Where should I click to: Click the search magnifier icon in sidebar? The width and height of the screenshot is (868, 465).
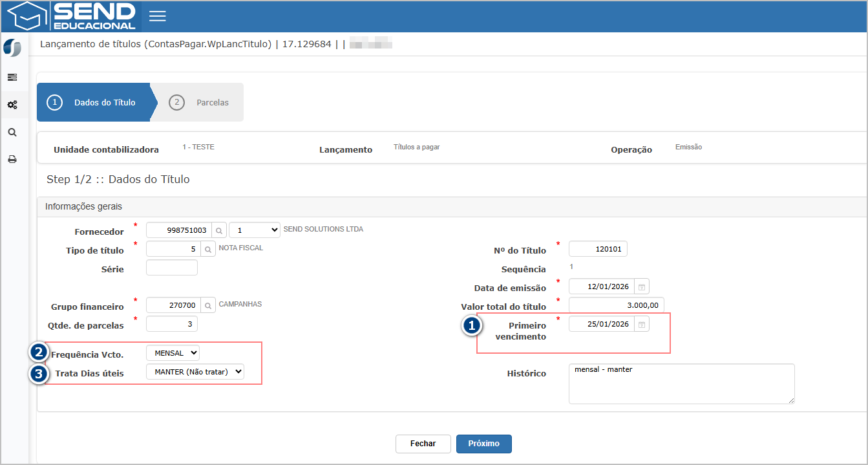click(12, 132)
